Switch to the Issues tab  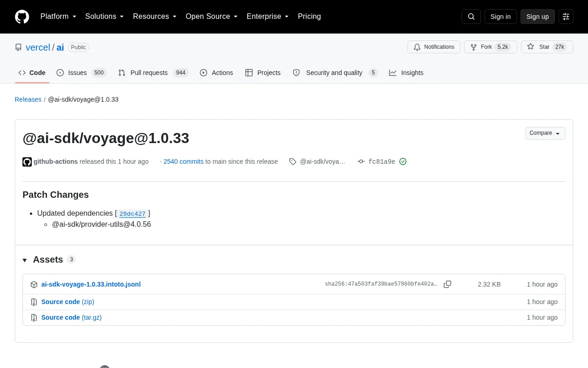(81, 73)
